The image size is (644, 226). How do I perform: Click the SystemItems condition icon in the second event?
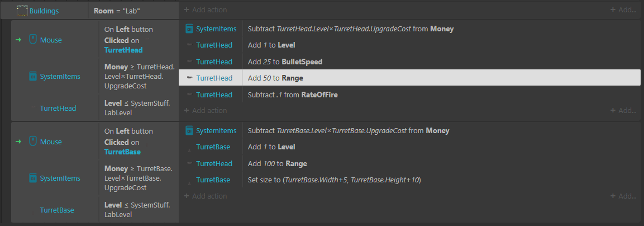[x=33, y=178]
